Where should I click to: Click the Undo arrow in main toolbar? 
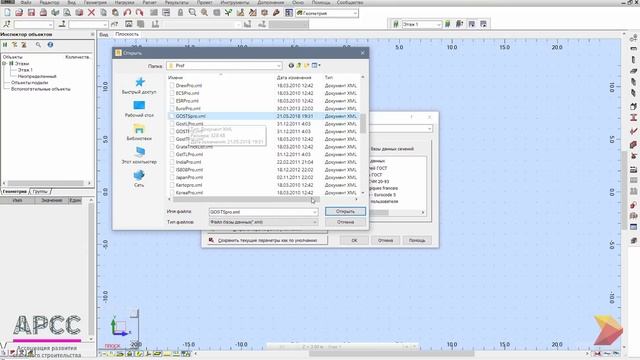pos(127,13)
